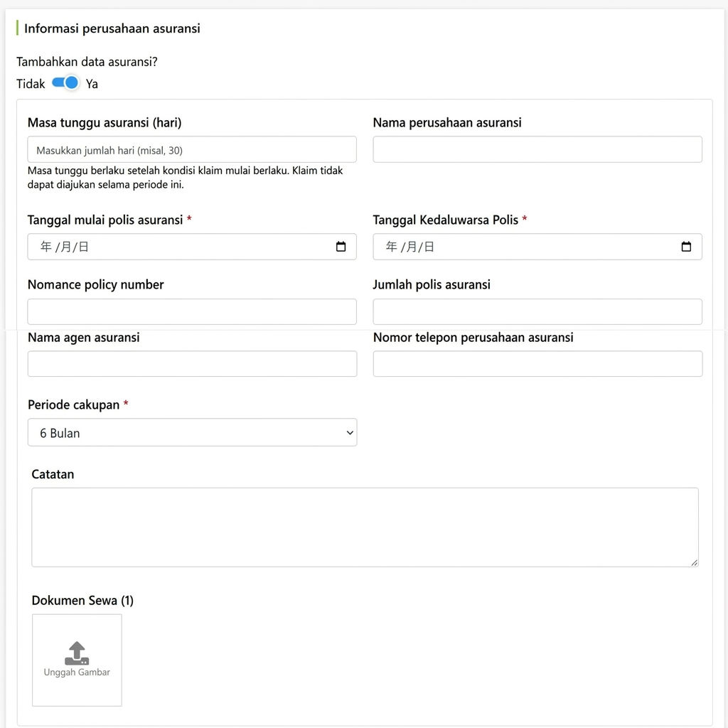Click the Nomor telepon perusahaan asuransi field
Screen dimensions: 728x728
pos(537,363)
